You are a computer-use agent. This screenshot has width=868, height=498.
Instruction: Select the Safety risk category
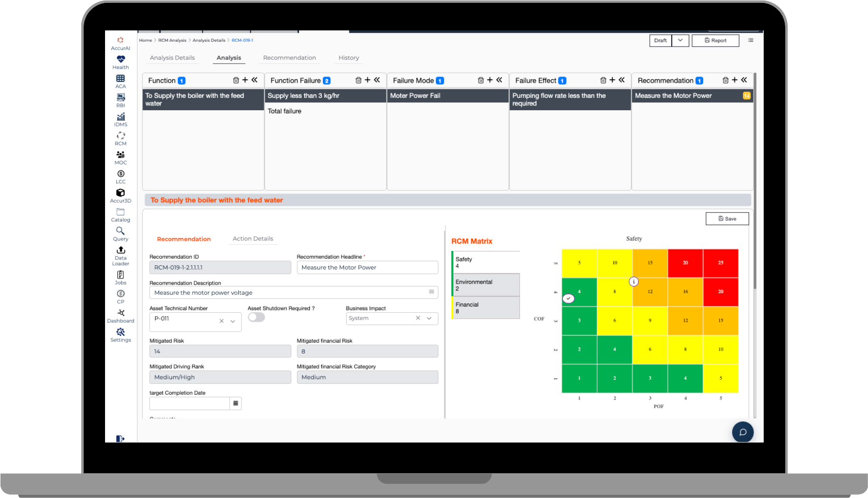485,262
